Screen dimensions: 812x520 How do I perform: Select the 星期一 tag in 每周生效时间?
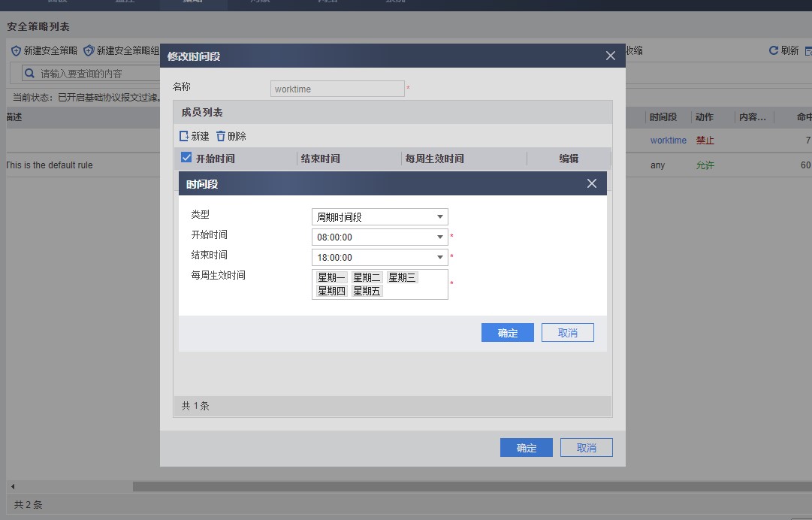(331, 277)
